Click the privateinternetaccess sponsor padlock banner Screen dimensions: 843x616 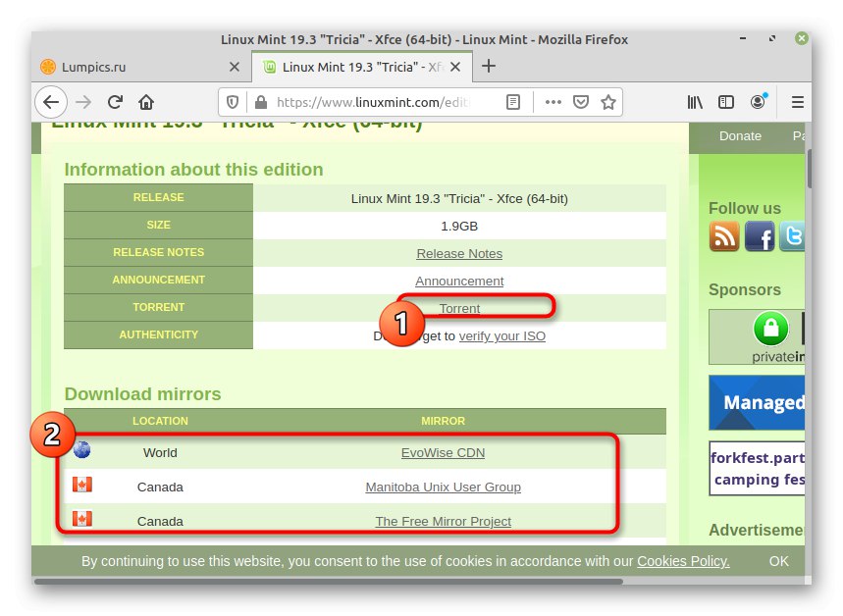click(757, 337)
